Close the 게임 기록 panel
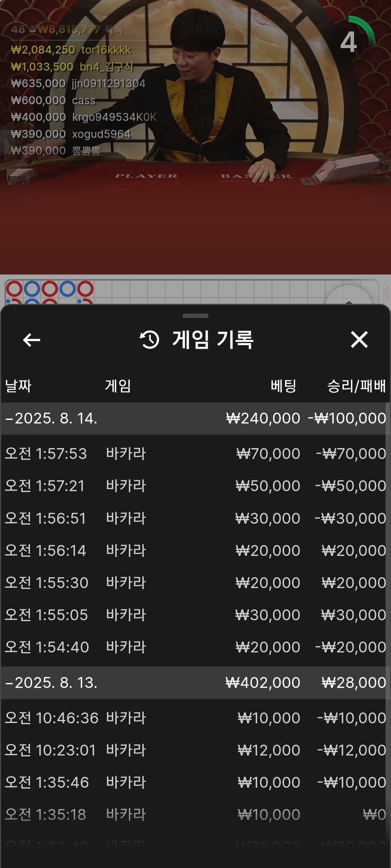The image size is (391, 868). coord(359,340)
